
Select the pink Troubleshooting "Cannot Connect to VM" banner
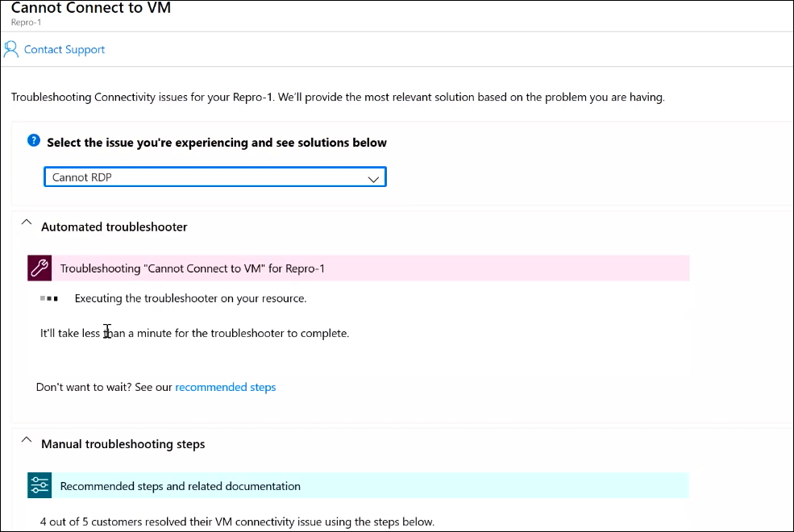coord(371,268)
